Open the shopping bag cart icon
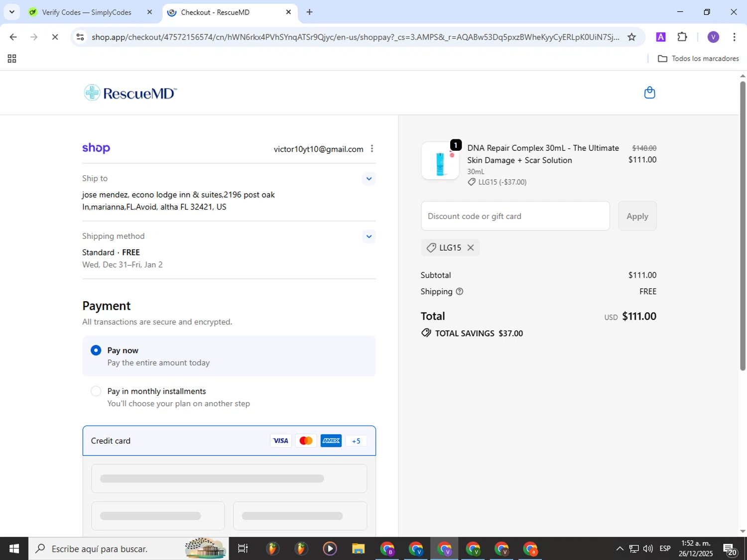The height and width of the screenshot is (560, 747). click(x=649, y=93)
